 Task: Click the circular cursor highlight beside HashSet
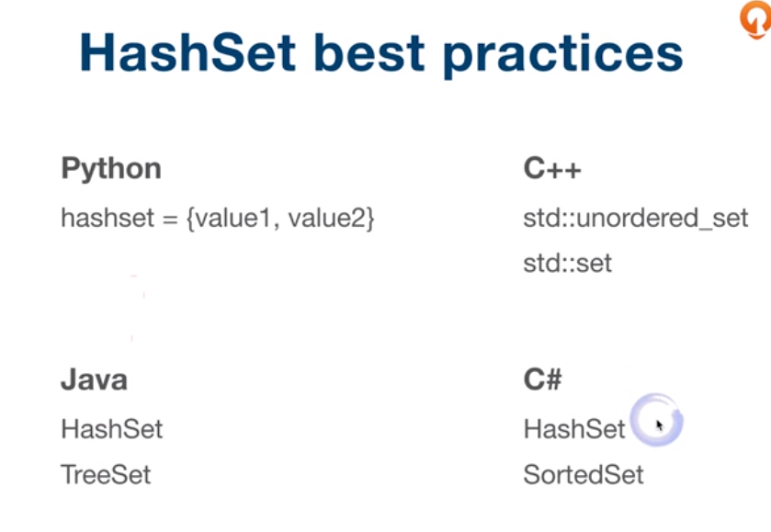click(657, 421)
